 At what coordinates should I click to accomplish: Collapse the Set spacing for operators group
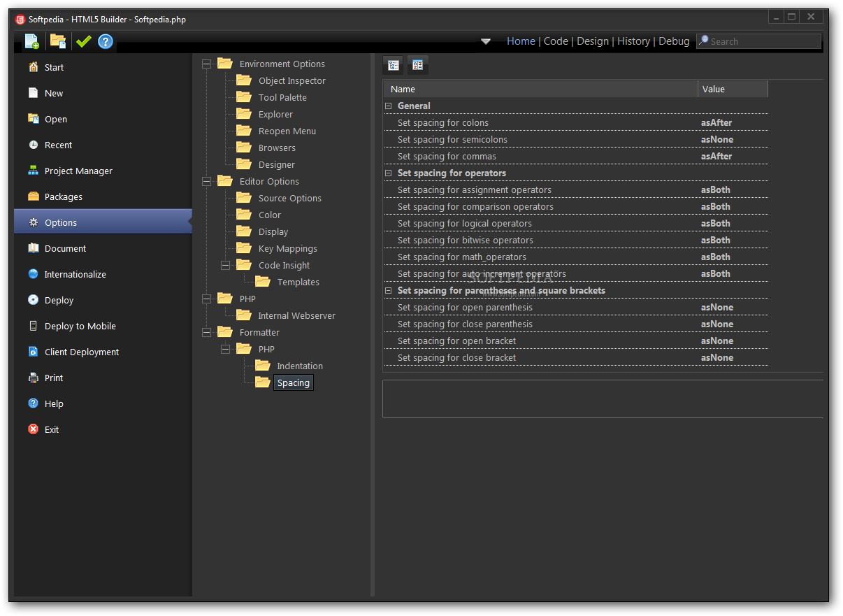[388, 173]
